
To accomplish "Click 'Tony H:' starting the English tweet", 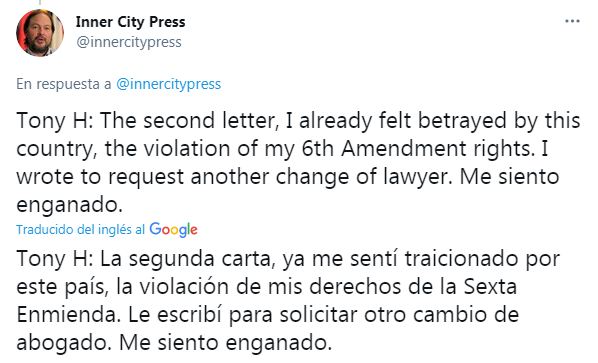I will click(x=55, y=120).
